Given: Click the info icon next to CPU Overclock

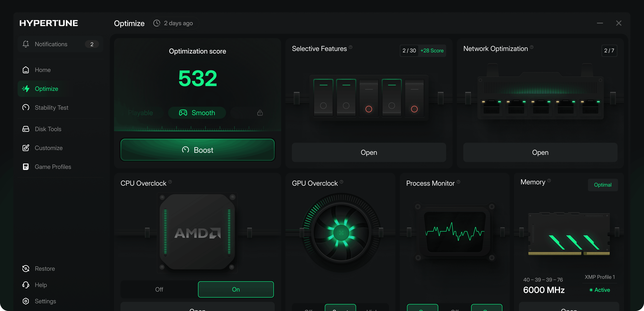Looking at the screenshot, I should [x=170, y=182].
